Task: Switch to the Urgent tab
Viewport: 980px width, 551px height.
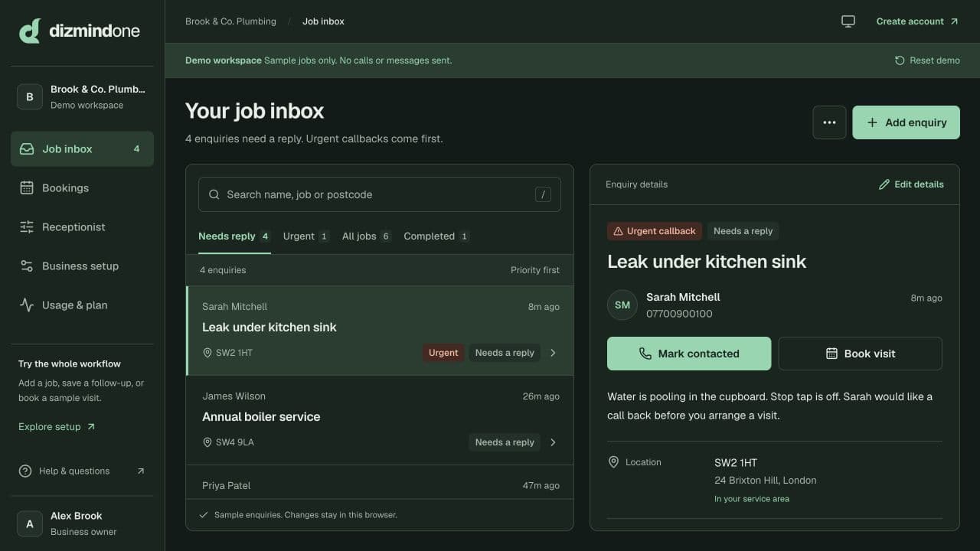Action: click(x=306, y=236)
